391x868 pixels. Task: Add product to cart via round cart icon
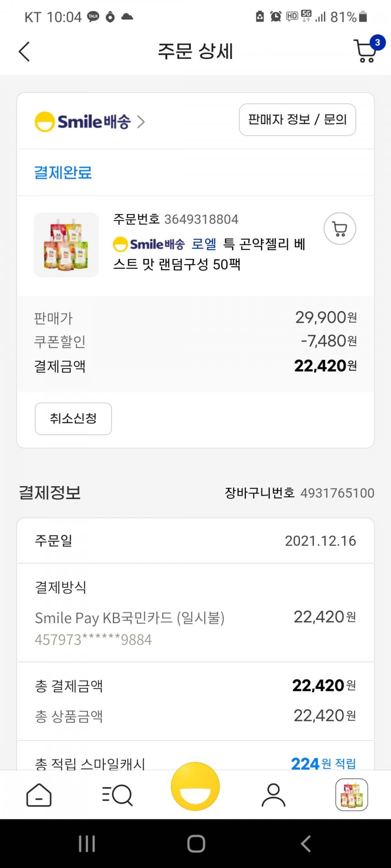coord(340,229)
